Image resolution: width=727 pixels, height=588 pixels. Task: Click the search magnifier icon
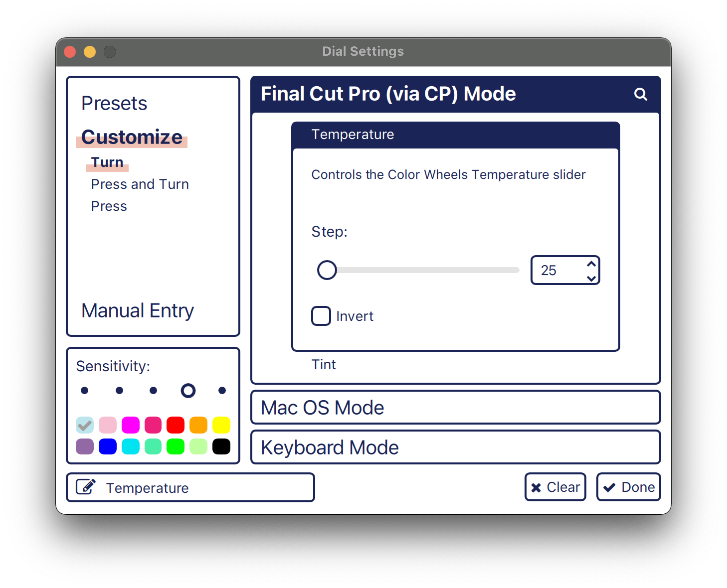click(x=640, y=94)
